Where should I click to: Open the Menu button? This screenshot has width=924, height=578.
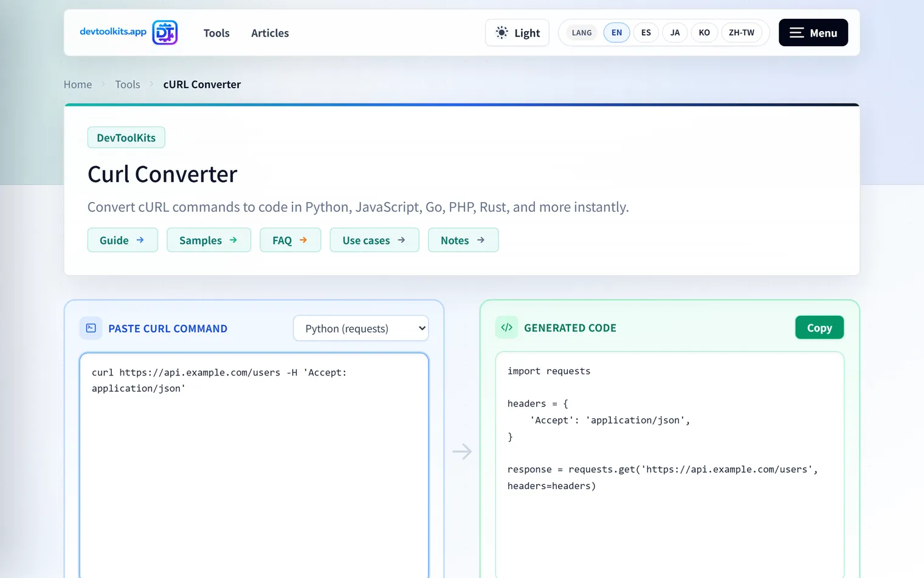tap(813, 33)
